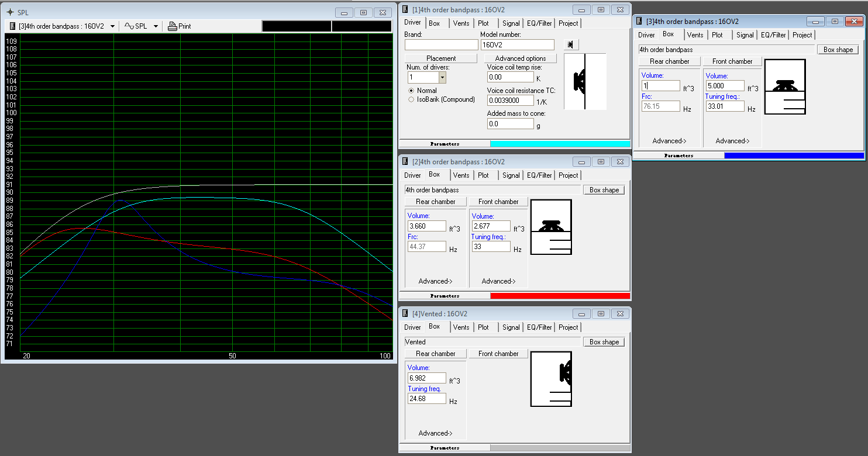
Task: Click Parameters bar in window [4]
Action: coord(445,448)
